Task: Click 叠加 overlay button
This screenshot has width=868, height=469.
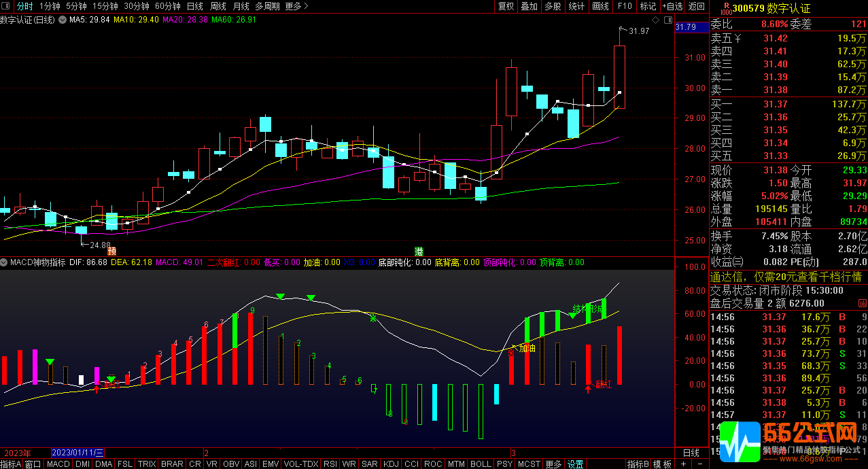Action: point(529,6)
